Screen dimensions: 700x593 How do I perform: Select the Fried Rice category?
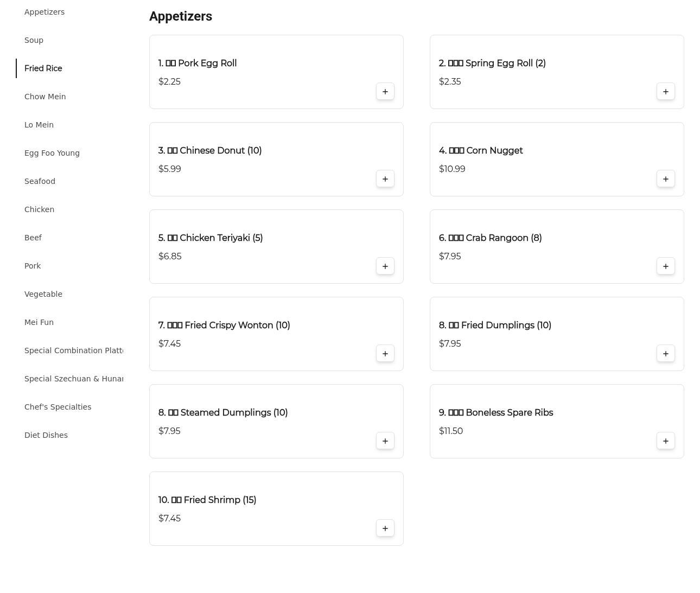pyautogui.click(x=43, y=68)
